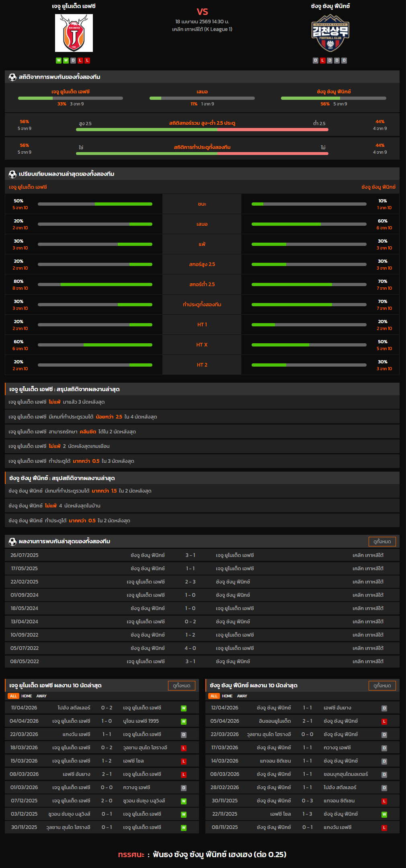Viewport: 406px width, 868px height.
Task: Show AWAY matches for Gimcheon Sangmu results
Action: point(242,696)
